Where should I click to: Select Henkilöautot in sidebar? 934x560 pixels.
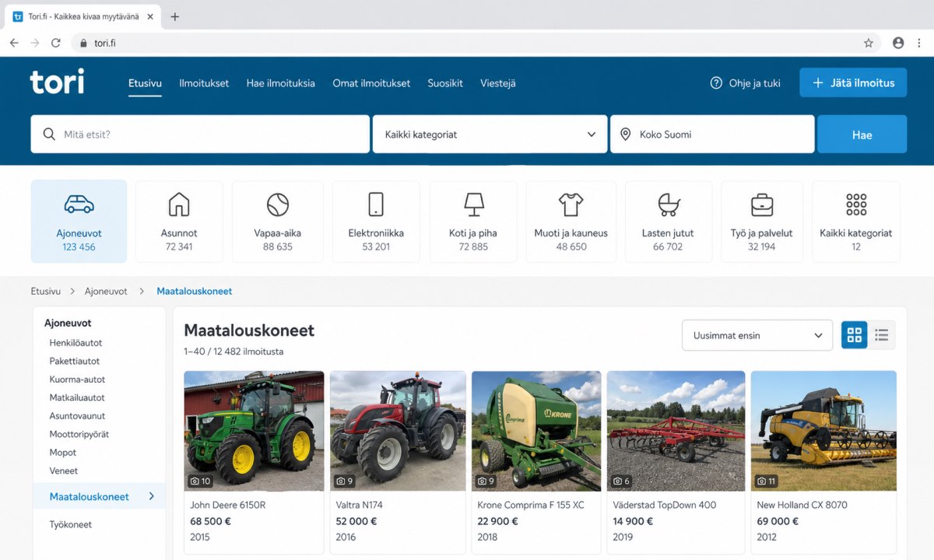click(x=75, y=343)
